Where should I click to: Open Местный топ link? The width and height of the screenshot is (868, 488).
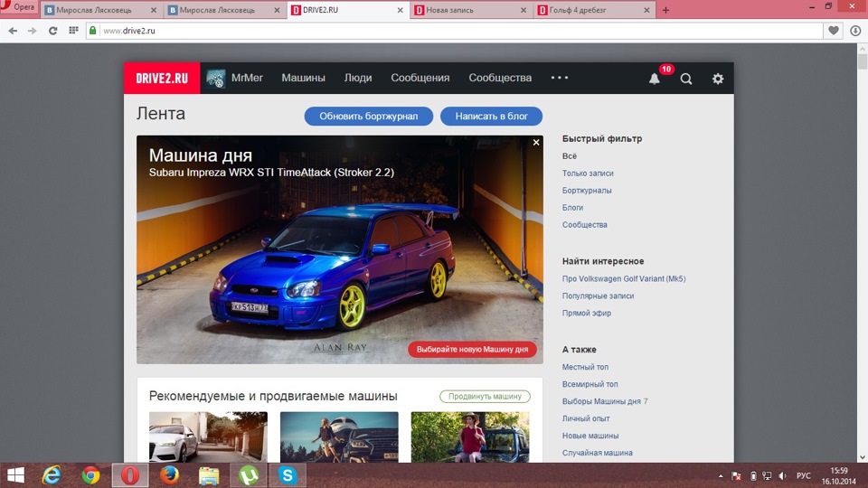tap(585, 367)
